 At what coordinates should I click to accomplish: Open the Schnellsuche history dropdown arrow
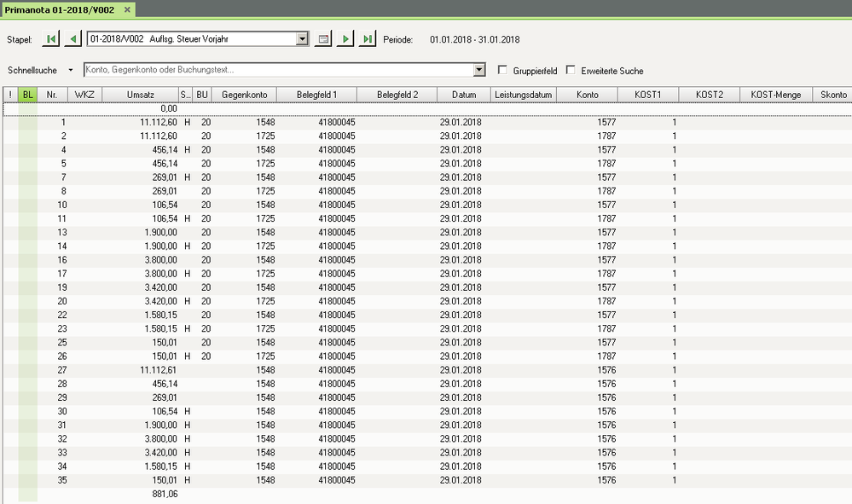478,70
